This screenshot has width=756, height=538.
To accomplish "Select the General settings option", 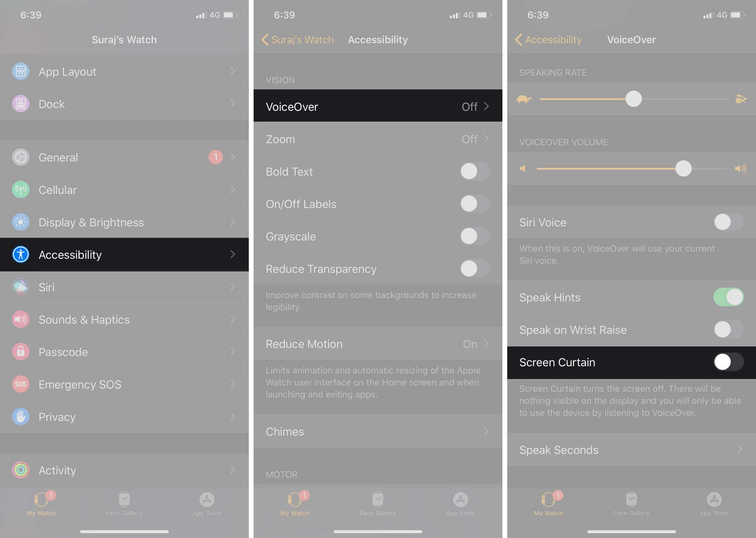I will coord(124,157).
